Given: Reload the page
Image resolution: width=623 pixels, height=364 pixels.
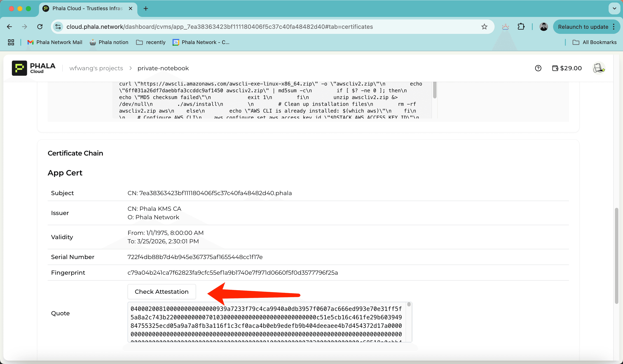Looking at the screenshot, I should 40,27.
